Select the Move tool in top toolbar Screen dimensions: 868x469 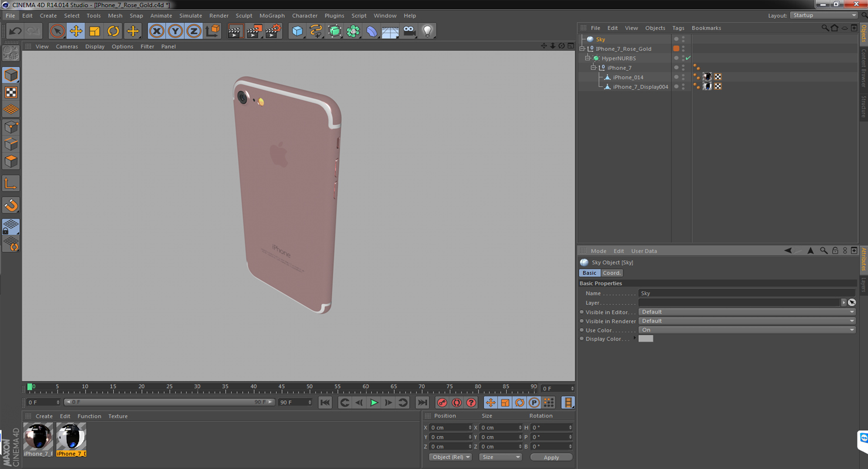coord(76,31)
